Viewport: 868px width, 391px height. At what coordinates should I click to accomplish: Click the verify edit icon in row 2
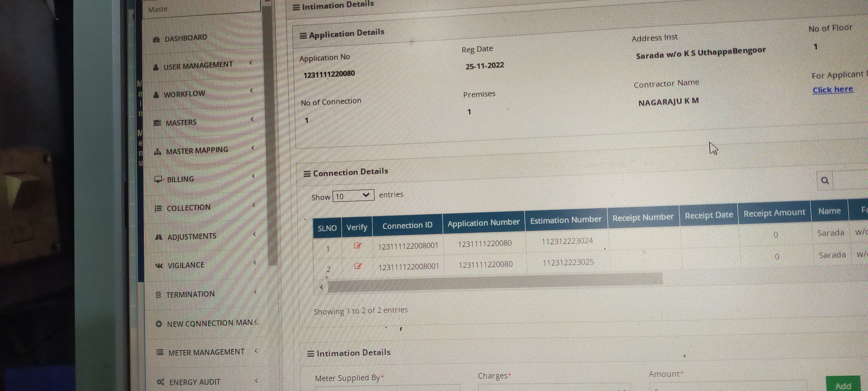[x=358, y=266]
